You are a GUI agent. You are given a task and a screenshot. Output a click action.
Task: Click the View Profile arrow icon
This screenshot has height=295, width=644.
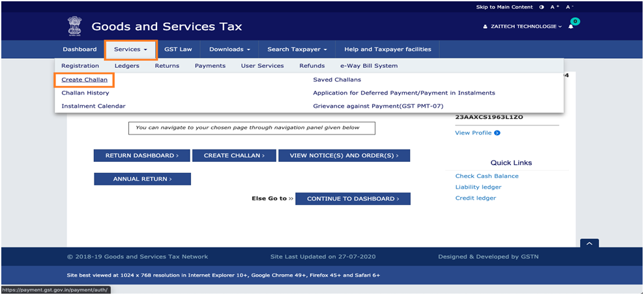click(497, 133)
